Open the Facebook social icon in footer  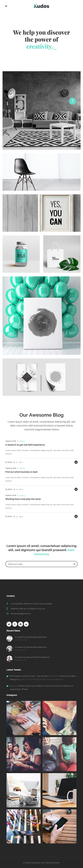pyautogui.click(x=15, y=624)
